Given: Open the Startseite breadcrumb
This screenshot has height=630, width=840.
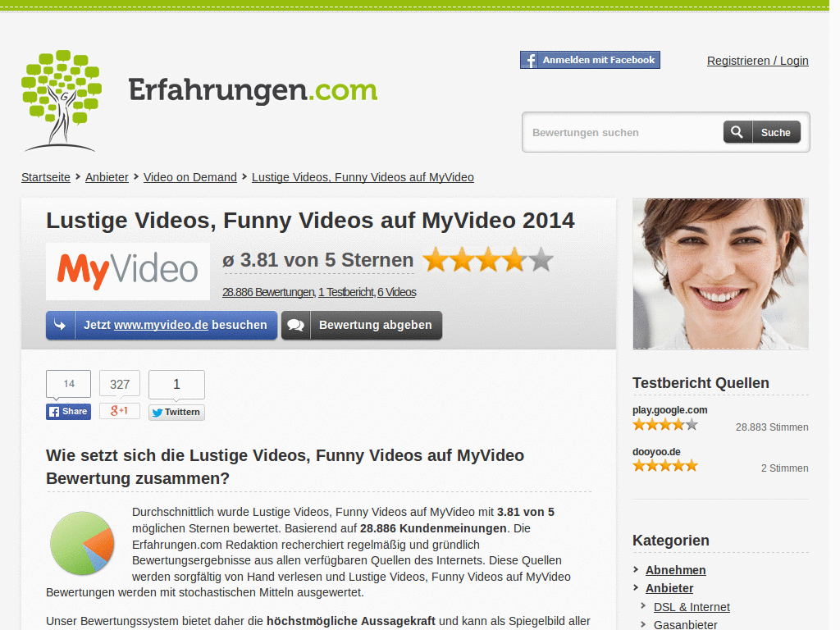Looking at the screenshot, I should pos(46,177).
